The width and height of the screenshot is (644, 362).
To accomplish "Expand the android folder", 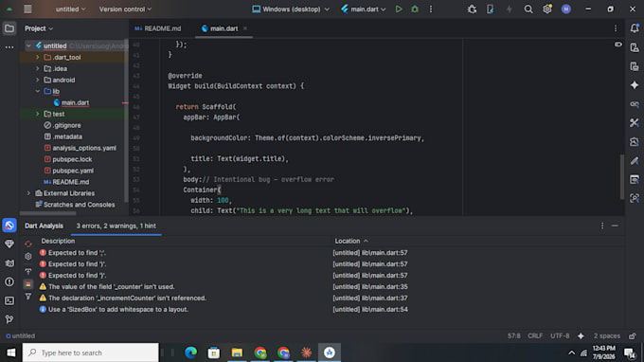I will tap(37, 80).
